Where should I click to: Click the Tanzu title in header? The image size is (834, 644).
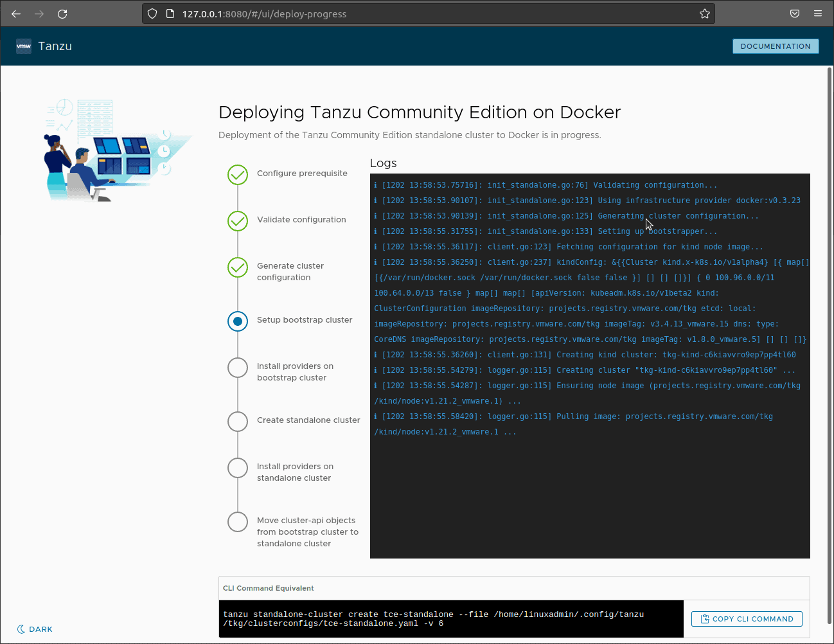tap(55, 46)
